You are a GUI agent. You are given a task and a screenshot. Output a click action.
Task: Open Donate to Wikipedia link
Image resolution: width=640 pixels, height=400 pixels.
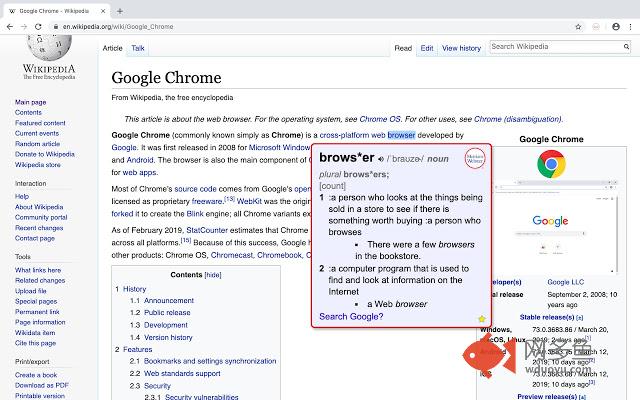[45, 154]
